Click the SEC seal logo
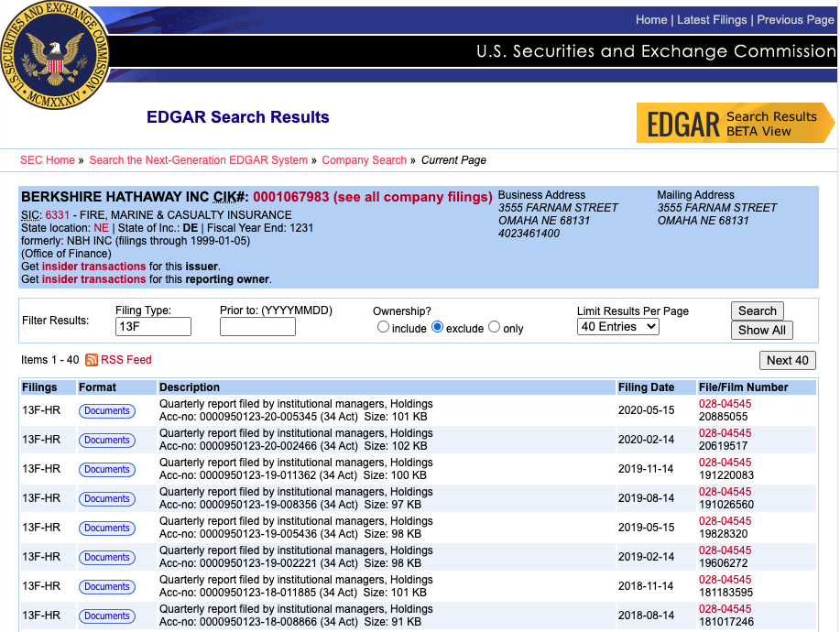Viewport: 840px width, 632px height. point(55,55)
